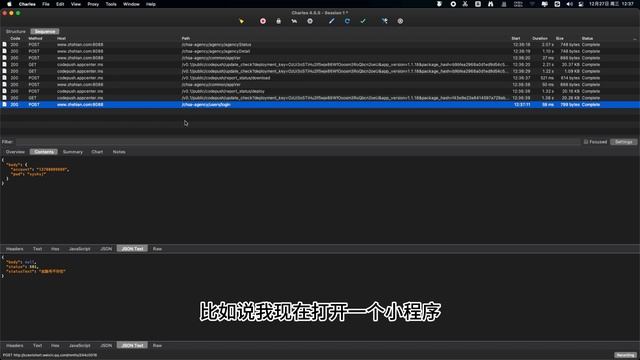The height and width of the screenshot is (360, 640).
Task: Click the filter Settings button
Action: click(624, 142)
